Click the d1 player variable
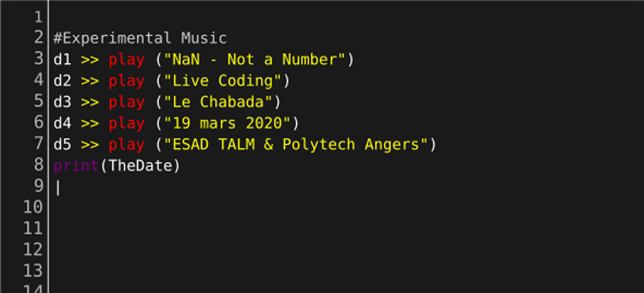 click(x=62, y=60)
